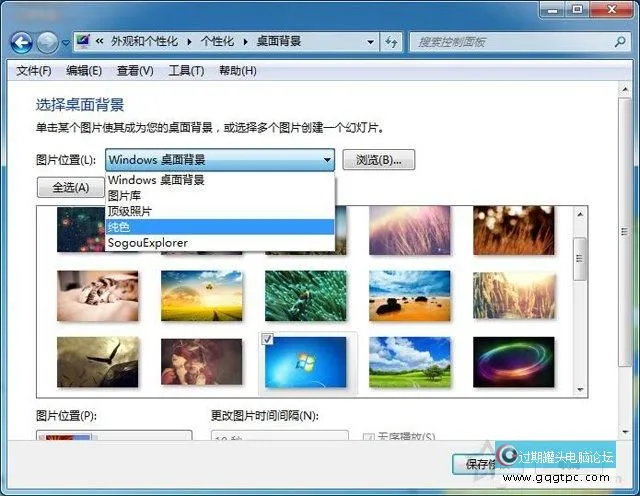Screen dimensions: 640x496
Task: Click 外观和个性化 breadcrumb
Action: [144, 41]
